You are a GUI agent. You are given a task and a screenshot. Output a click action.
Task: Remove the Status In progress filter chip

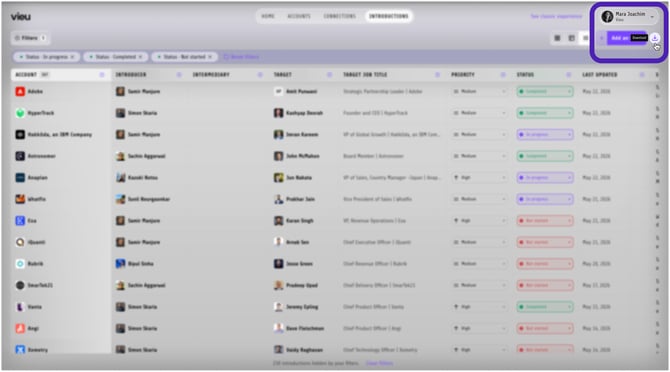pos(72,57)
